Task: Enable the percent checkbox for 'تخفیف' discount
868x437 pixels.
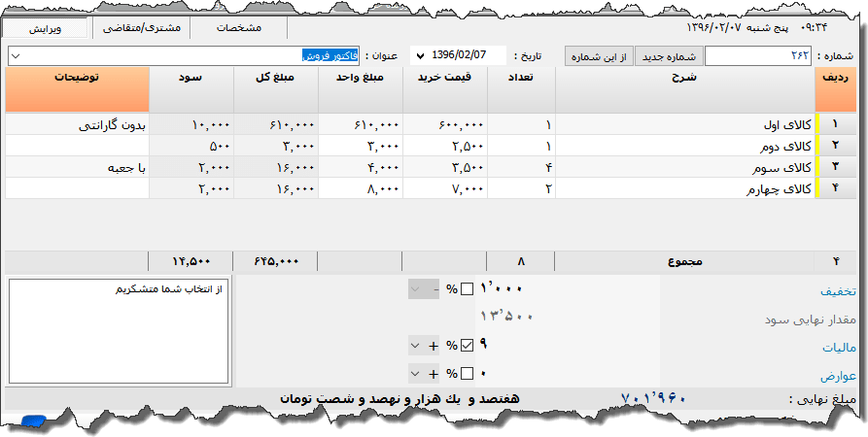Action: (x=467, y=289)
